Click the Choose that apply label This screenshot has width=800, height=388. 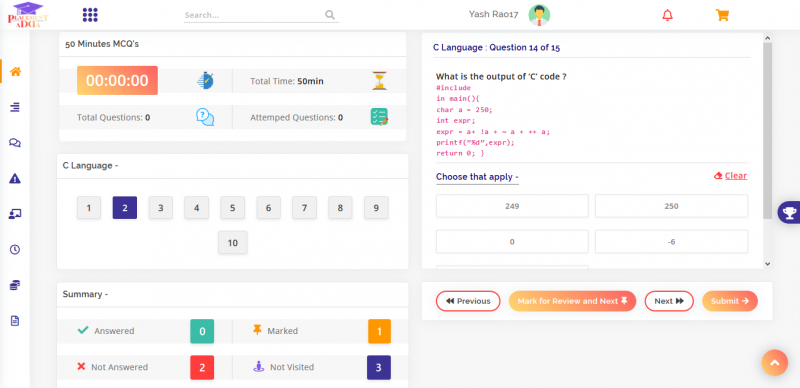(x=477, y=177)
